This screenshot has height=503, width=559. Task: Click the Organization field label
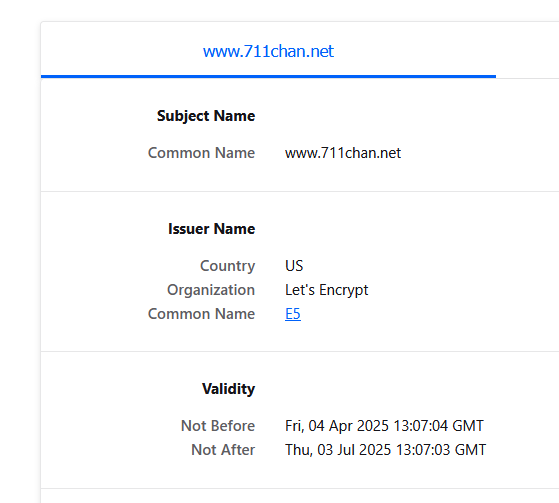point(211,290)
